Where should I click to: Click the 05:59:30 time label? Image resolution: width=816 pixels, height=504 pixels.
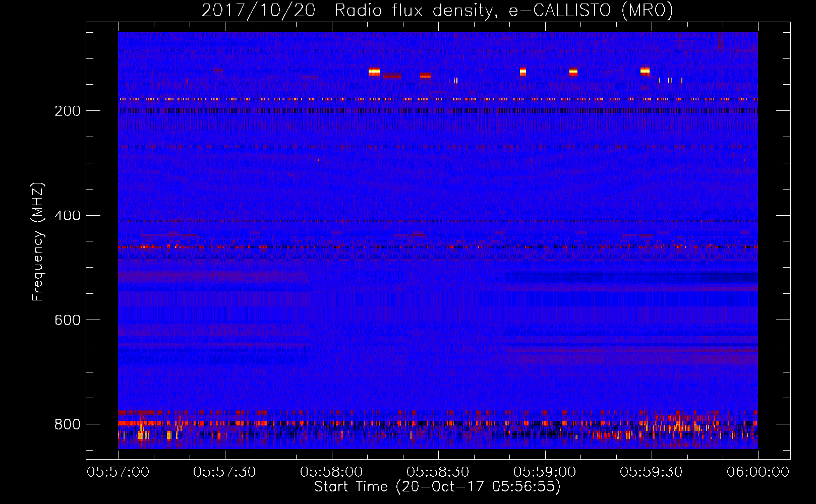pos(651,472)
